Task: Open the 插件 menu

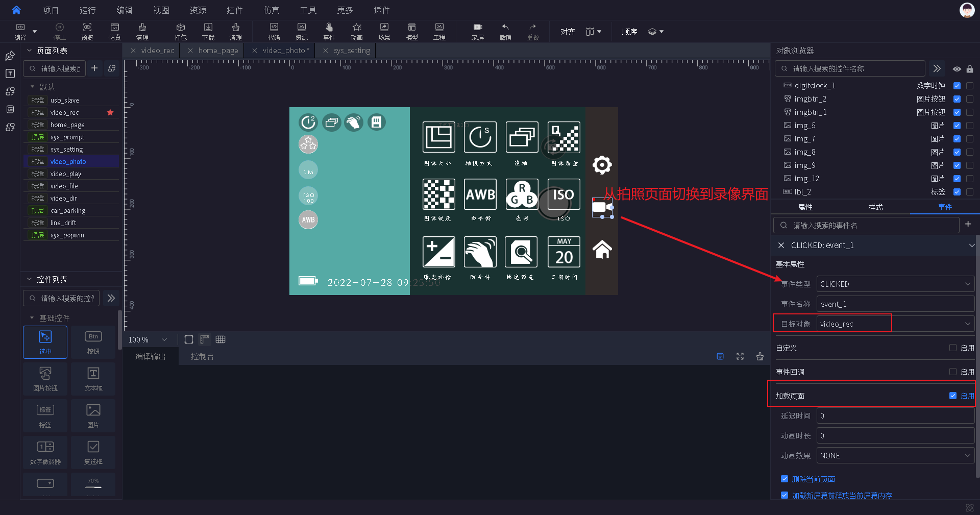Action: [381, 10]
